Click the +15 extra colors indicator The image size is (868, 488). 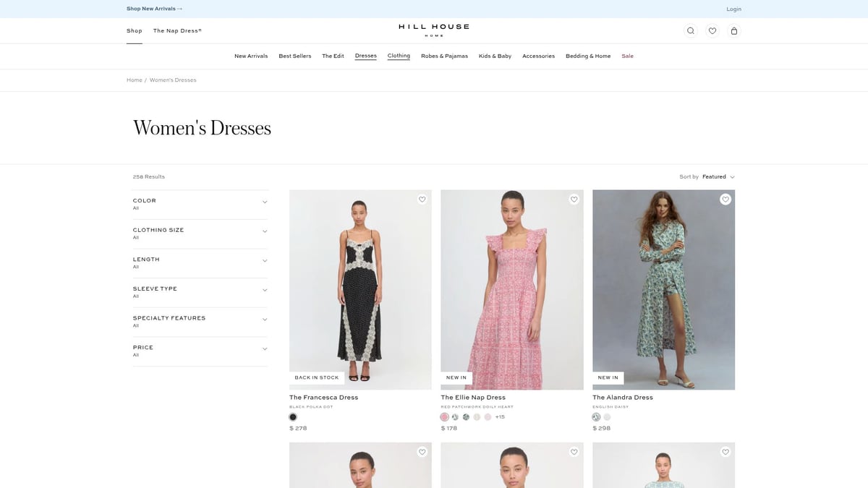(x=498, y=416)
